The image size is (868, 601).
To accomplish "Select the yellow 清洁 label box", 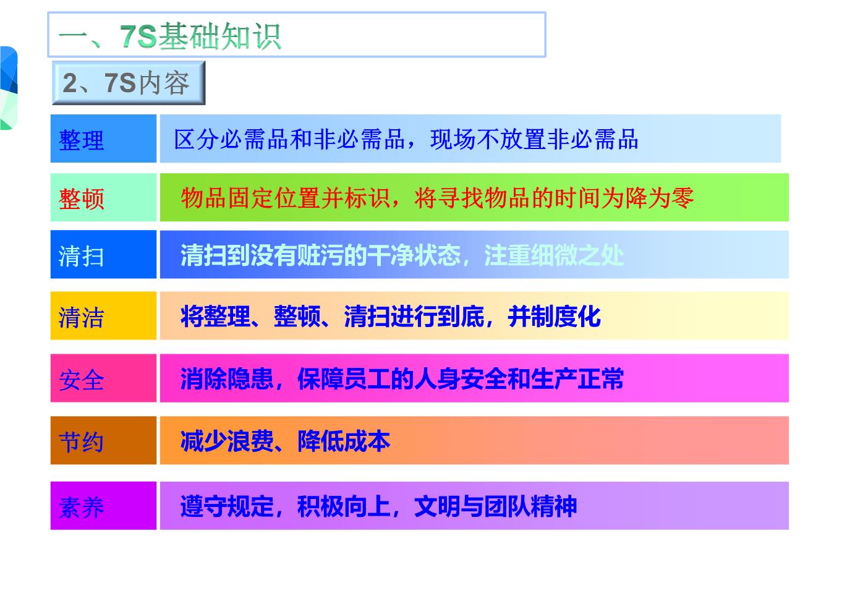I will point(103,316).
